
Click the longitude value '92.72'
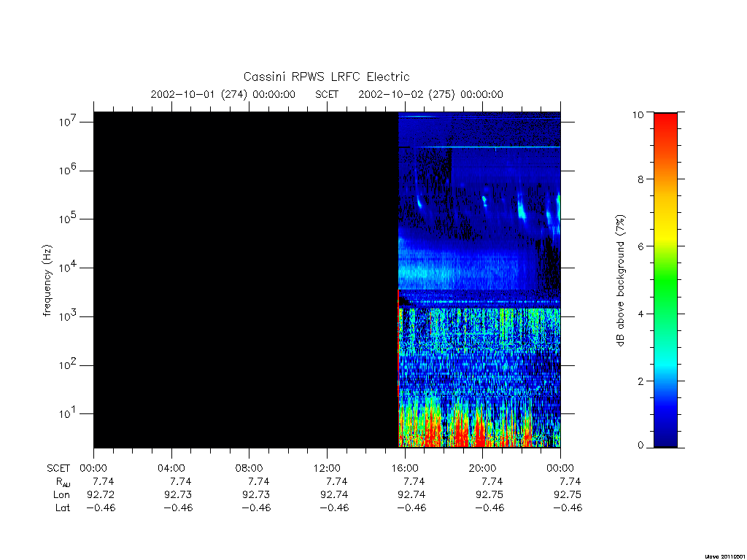101,495
